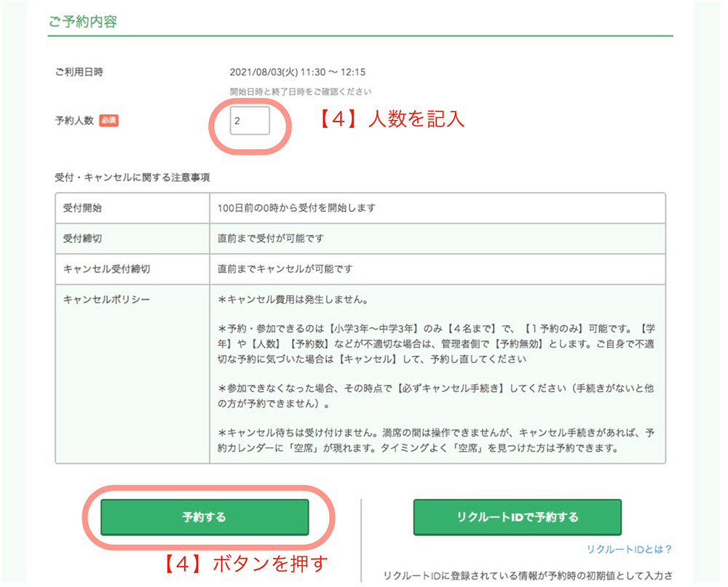Click the 開始日時と終了日時をご確認ください hint text
The image size is (728, 587).
[x=300, y=92]
